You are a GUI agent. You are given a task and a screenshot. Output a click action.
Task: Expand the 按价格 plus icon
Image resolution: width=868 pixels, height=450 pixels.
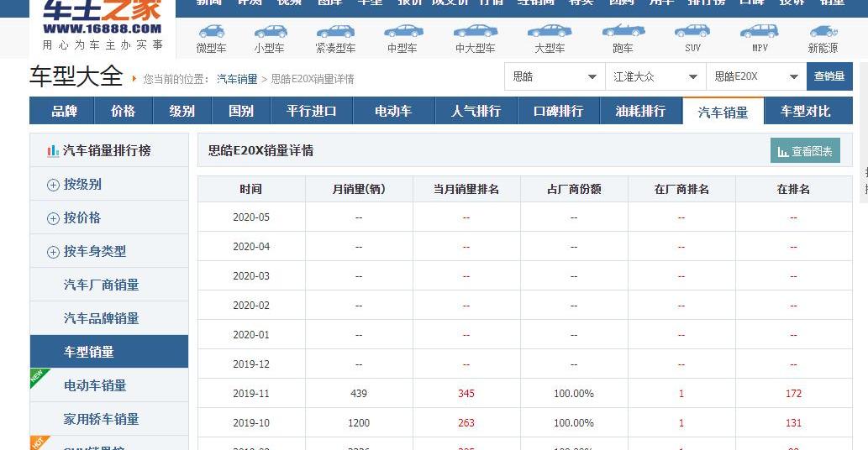point(53,218)
